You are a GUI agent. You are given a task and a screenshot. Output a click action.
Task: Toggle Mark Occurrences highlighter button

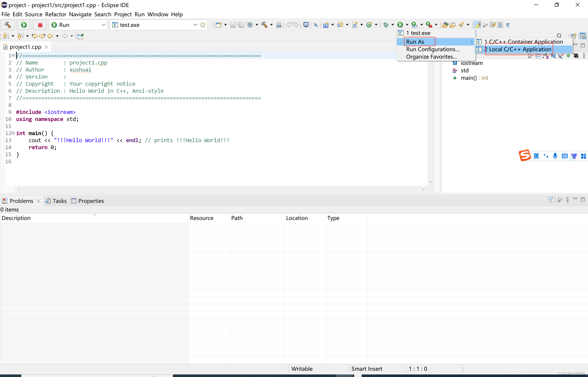[477, 25]
